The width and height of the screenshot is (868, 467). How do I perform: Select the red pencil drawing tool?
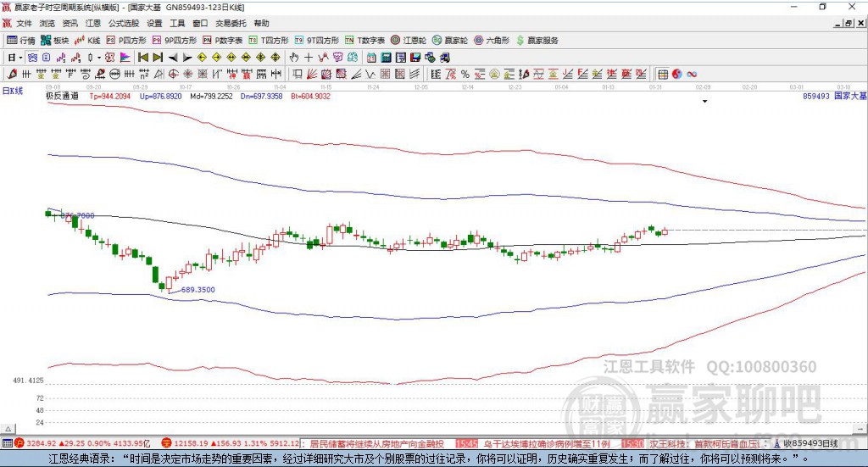click(x=12, y=74)
